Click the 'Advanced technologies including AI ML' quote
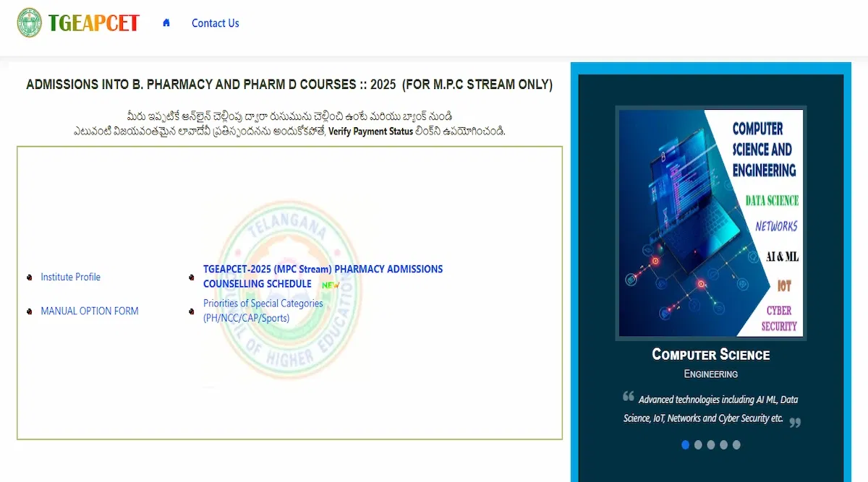The image size is (868, 482). (711, 408)
